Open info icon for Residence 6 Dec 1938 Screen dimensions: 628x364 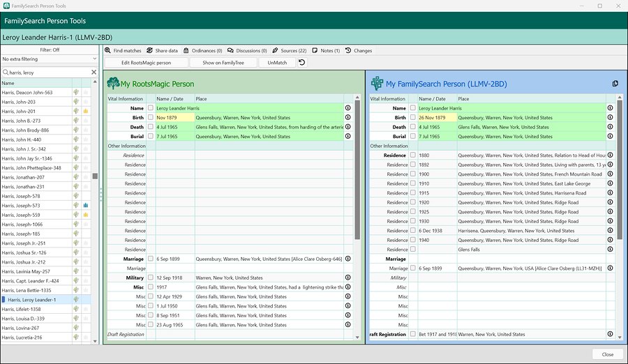610,230
